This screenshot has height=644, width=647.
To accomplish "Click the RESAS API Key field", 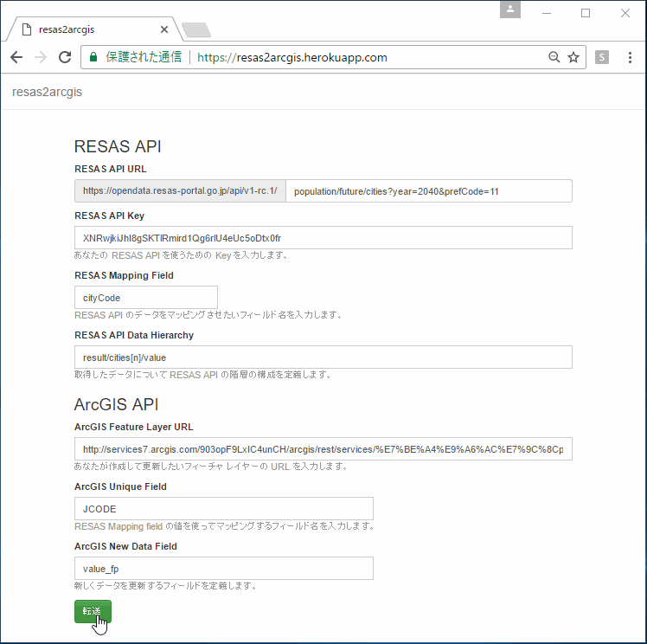I will 323,238.
